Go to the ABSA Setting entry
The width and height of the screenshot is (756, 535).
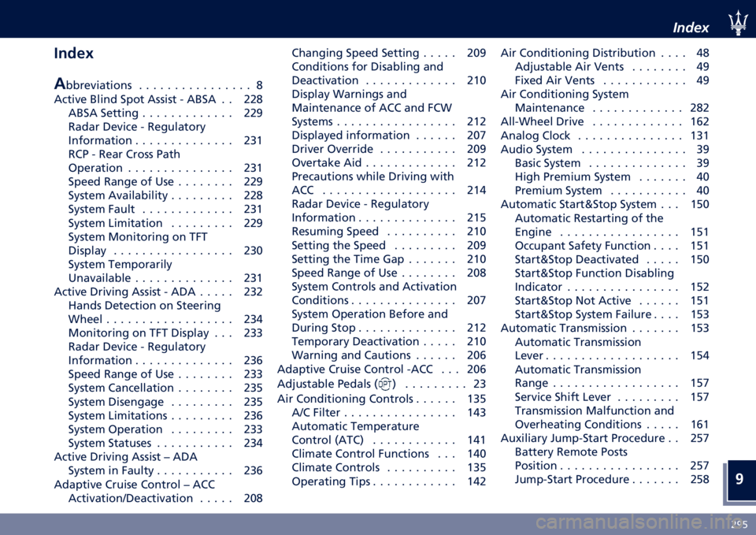click(165, 113)
